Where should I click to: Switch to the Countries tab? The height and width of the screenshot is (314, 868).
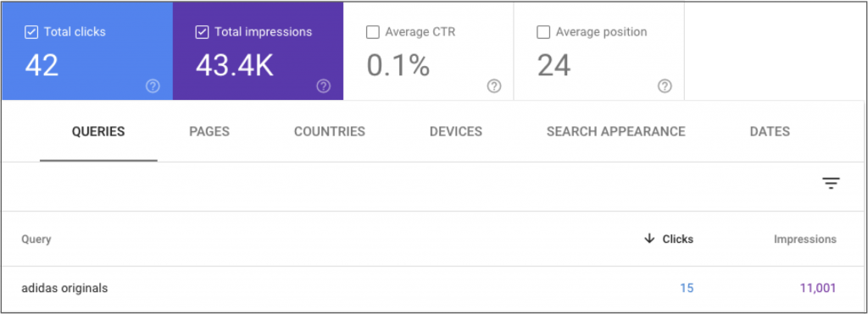[330, 131]
